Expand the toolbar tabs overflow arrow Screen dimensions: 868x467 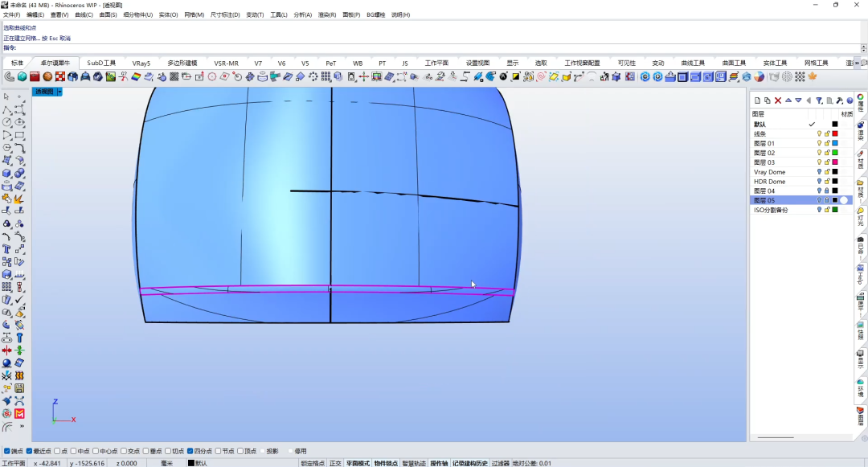[x=858, y=63]
